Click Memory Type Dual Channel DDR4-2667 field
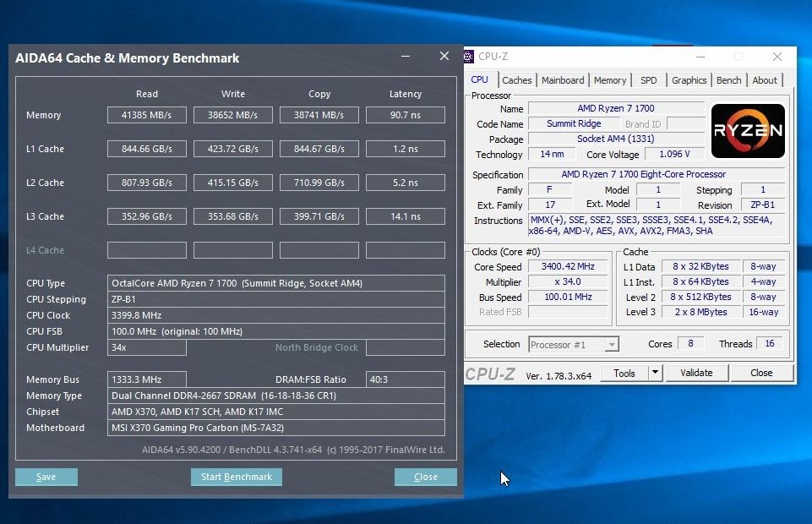Screen dimensions: 812x524 tap(276, 396)
